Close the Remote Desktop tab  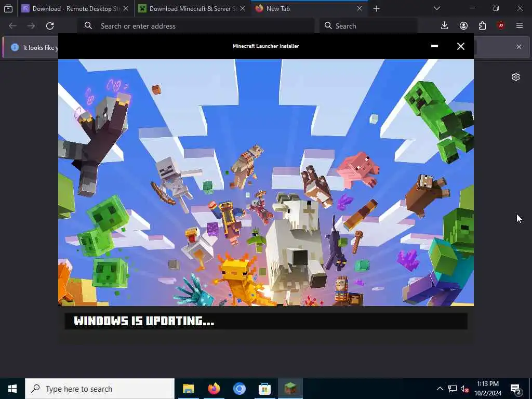126,8
